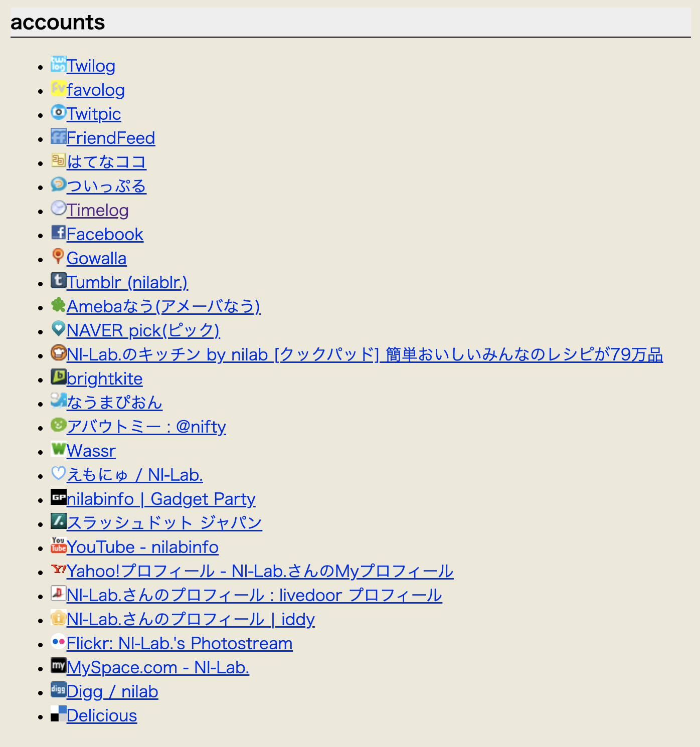Open the スラッシュドット ジャパン link
Image resolution: width=700 pixels, height=747 pixels.
164,523
